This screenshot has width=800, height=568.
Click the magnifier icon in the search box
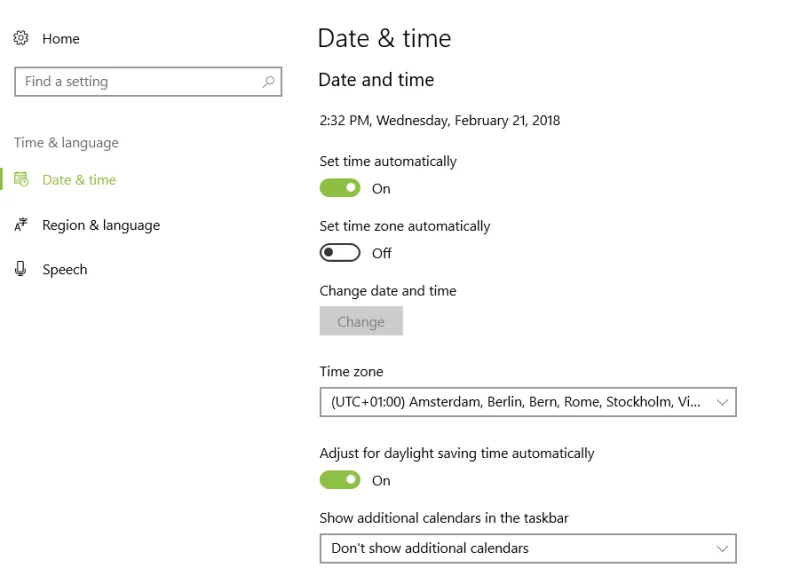click(268, 82)
